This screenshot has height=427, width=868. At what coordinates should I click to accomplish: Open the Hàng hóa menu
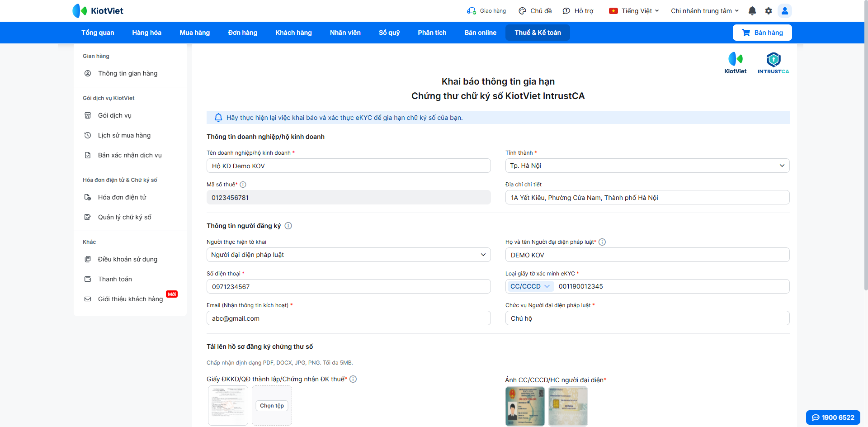click(147, 33)
